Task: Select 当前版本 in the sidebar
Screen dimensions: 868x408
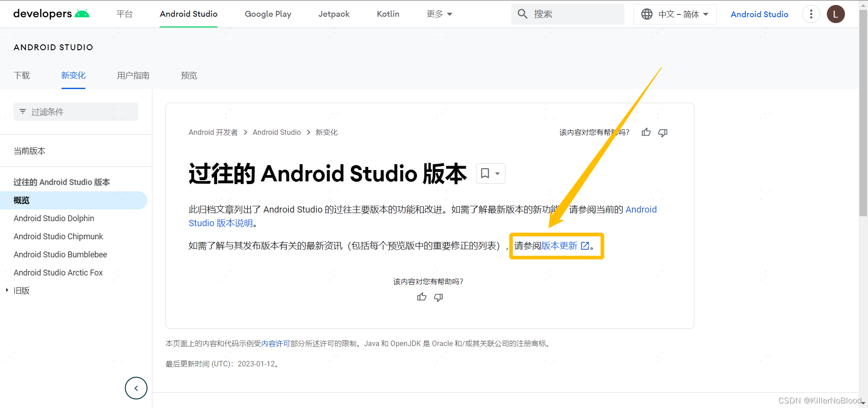Action: click(29, 151)
